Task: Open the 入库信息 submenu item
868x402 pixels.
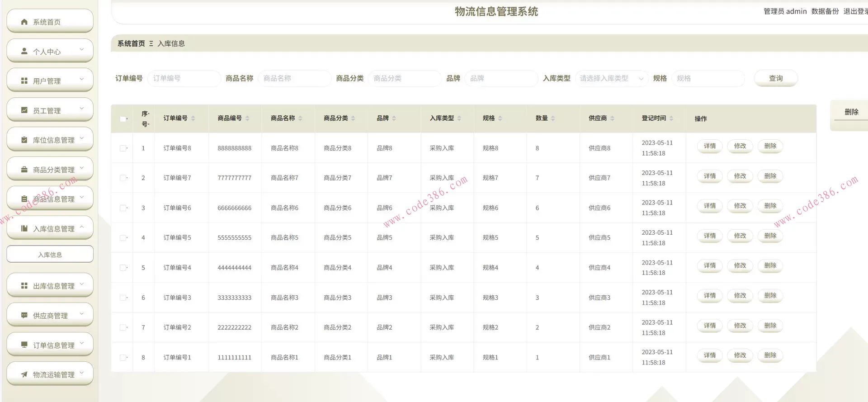Action: (x=50, y=255)
